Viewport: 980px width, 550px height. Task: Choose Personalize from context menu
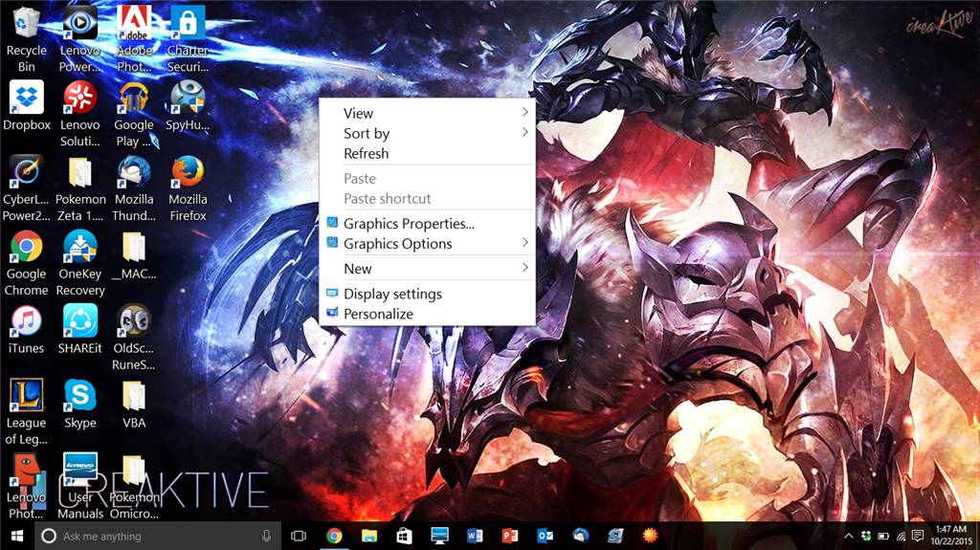(428, 313)
